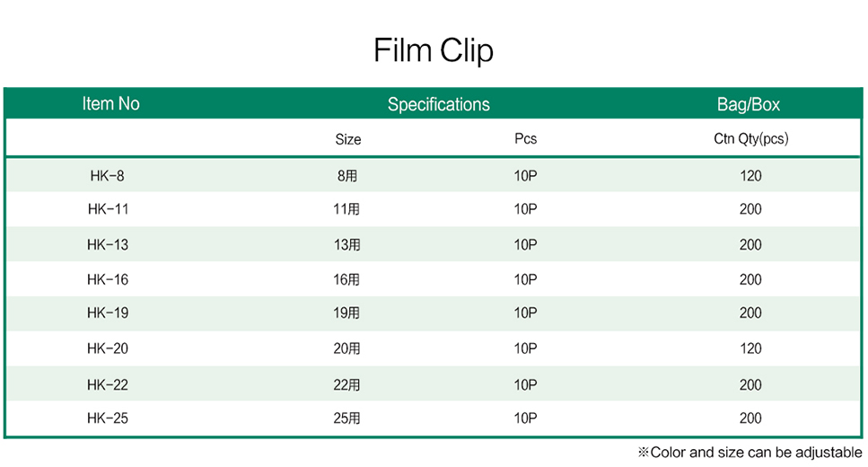
Task: Click the HK-13 item number
Action: [x=108, y=244]
